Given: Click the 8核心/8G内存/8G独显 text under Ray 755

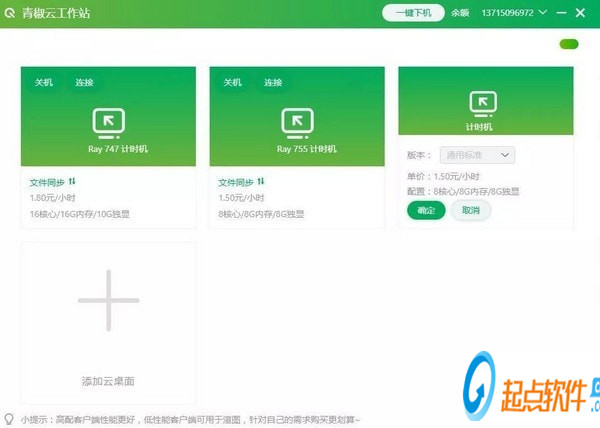Looking at the screenshot, I should tap(261, 214).
